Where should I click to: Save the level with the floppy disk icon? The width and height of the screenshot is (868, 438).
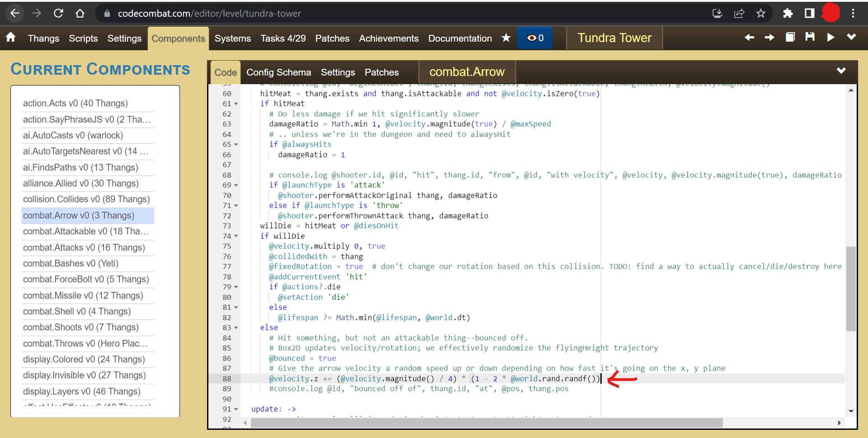click(810, 37)
